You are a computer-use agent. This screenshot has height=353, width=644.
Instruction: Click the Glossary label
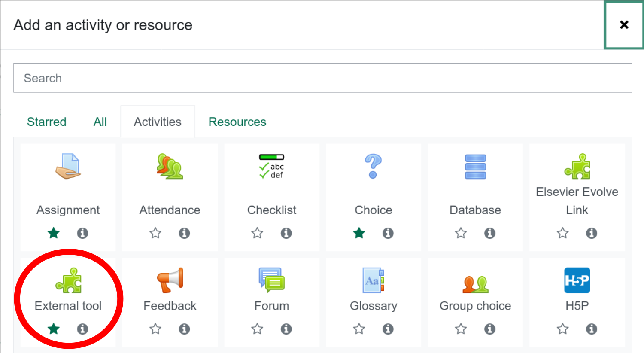(x=373, y=306)
